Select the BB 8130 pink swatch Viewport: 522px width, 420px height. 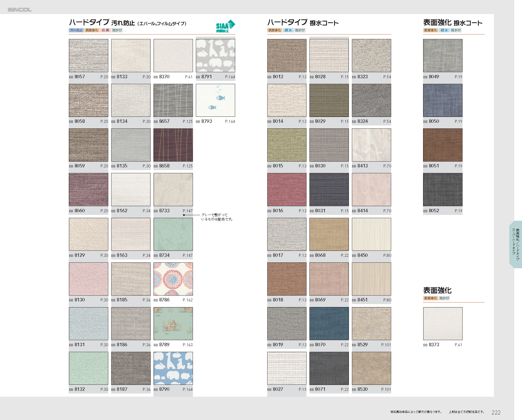click(88, 279)
